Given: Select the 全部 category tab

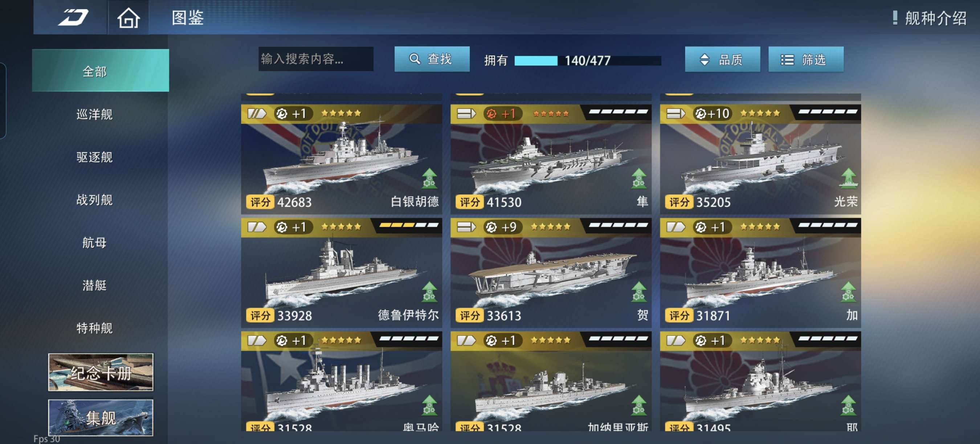Looking at the screenshot, I should click(101, 71).
